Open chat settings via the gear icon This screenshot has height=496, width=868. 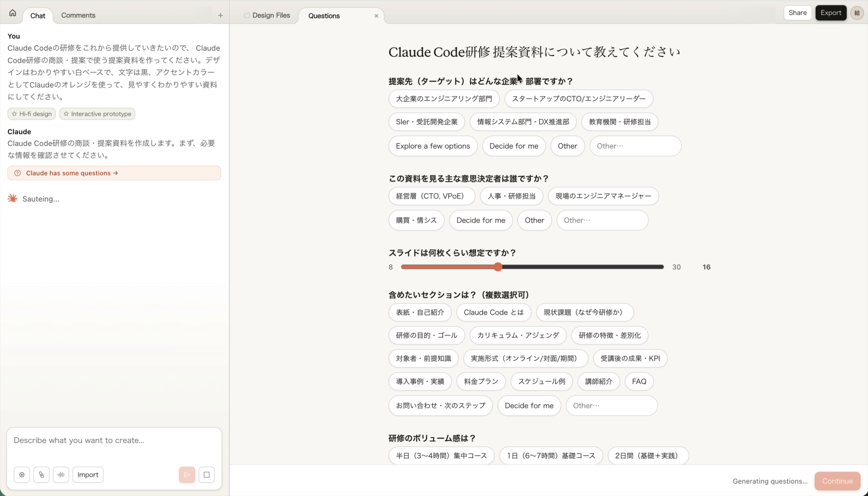point(22,474)
